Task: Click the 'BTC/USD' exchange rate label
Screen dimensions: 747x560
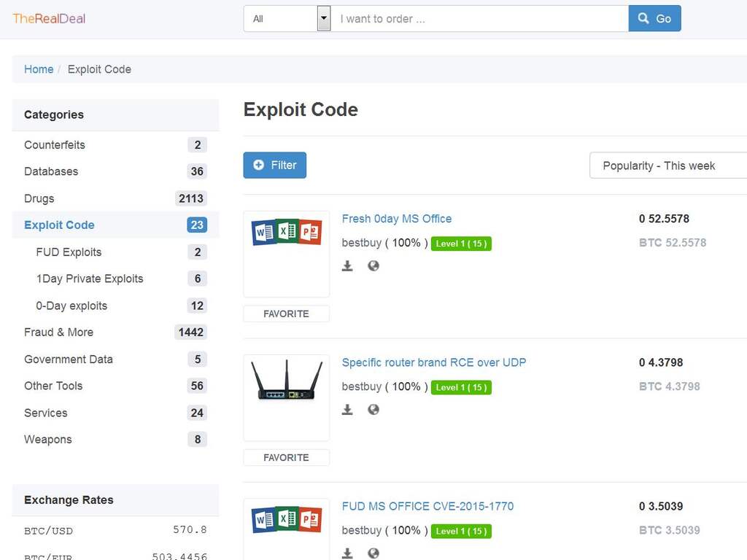Action: pyautogui.click(x=49, y=531)
